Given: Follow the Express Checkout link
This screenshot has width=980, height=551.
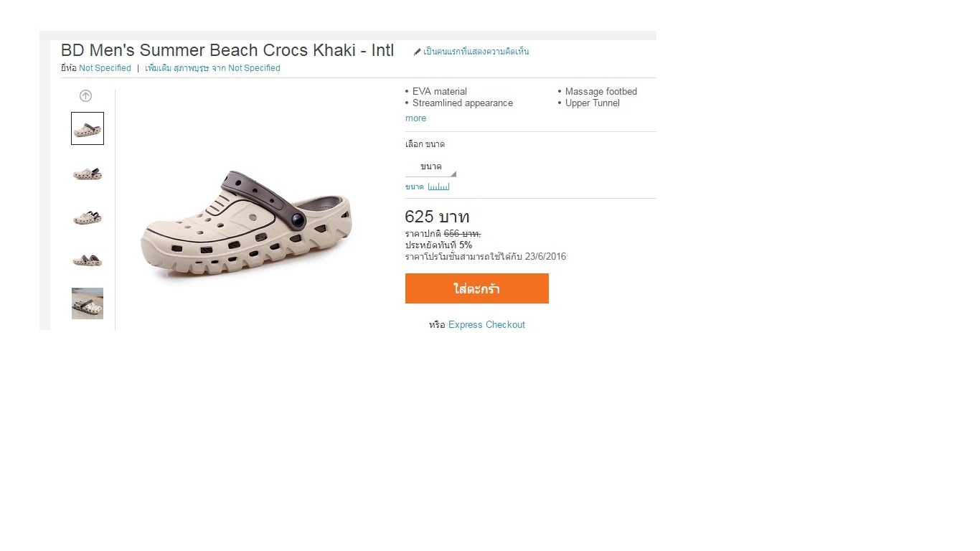Looking at the screenshot, I should coord(486,325).
